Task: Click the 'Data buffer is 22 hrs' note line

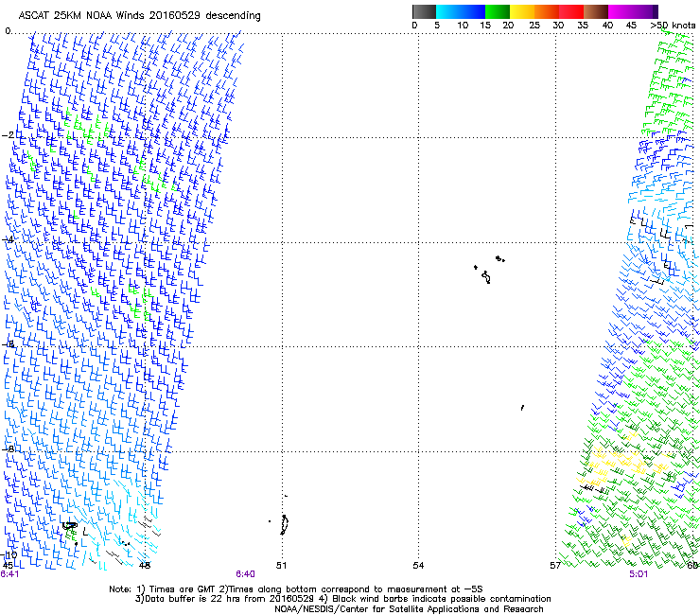Action: [342, 599]
